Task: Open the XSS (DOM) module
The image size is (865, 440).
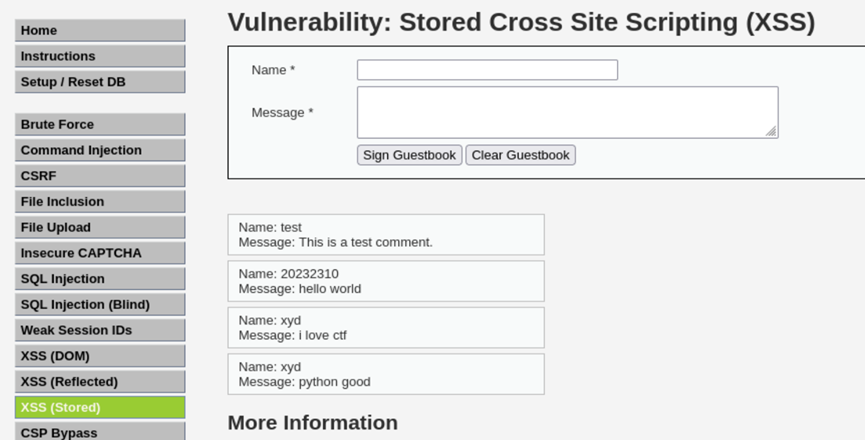Action: tap(100, 356)
